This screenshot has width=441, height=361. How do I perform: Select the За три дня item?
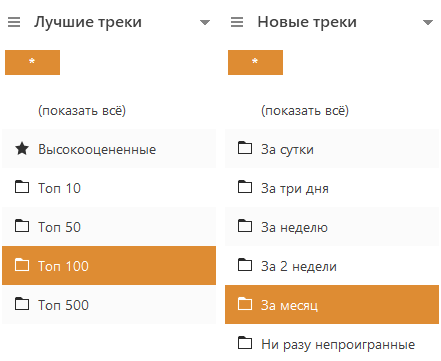(332, 188)
